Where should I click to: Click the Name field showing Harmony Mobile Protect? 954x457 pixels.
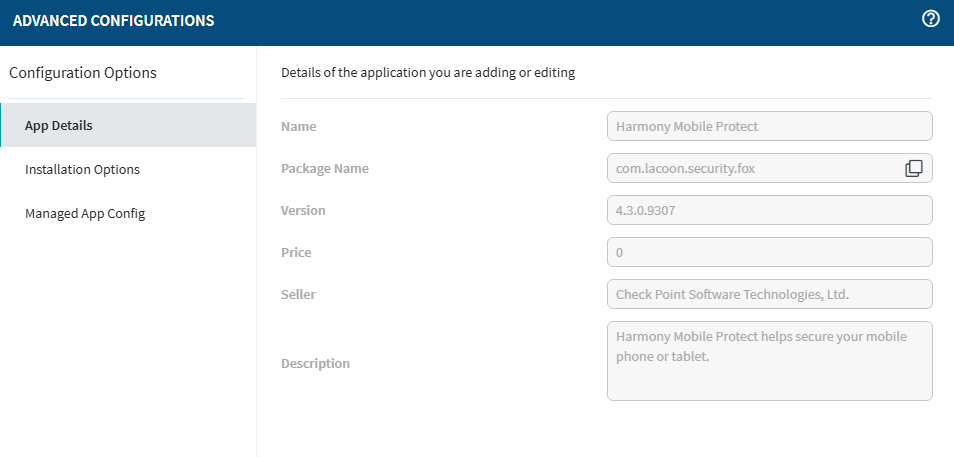click(770, 126)
